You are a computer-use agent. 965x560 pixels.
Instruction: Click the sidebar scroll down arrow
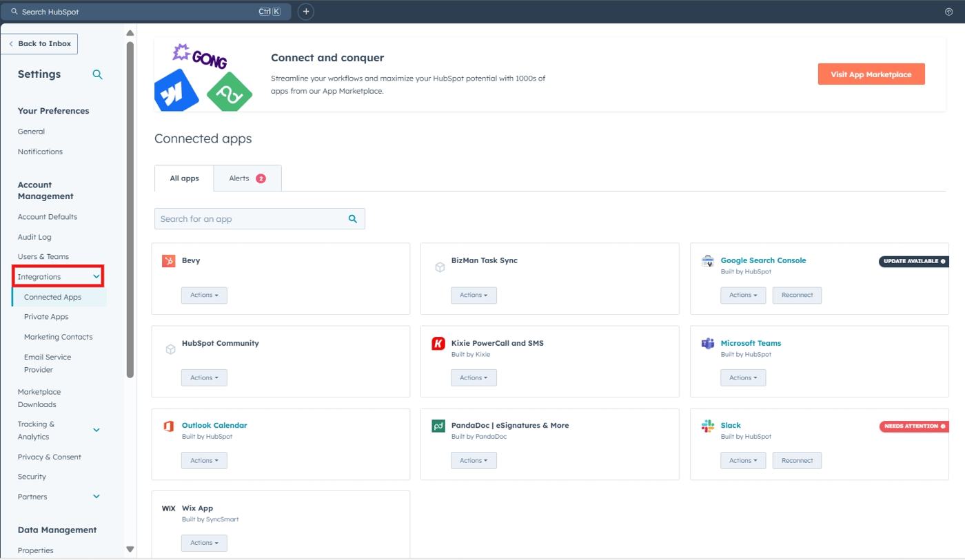pyautogui.click(x=130, y=549)
